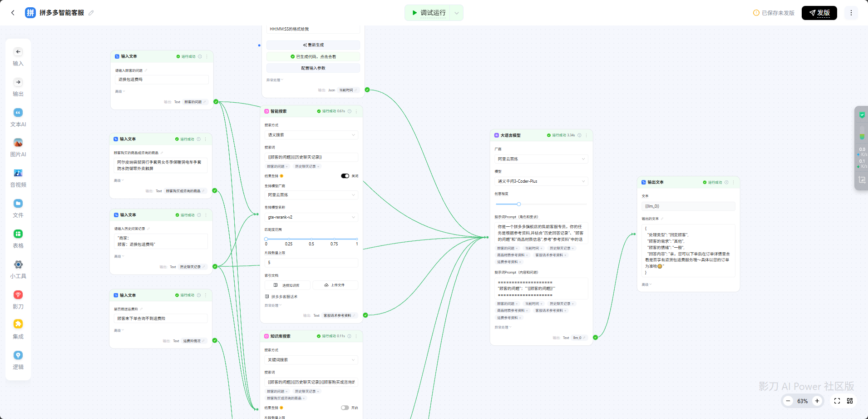868x419 pixels.
Task: Click the 63% zoom level display
Action: click(x=803, y=401)
